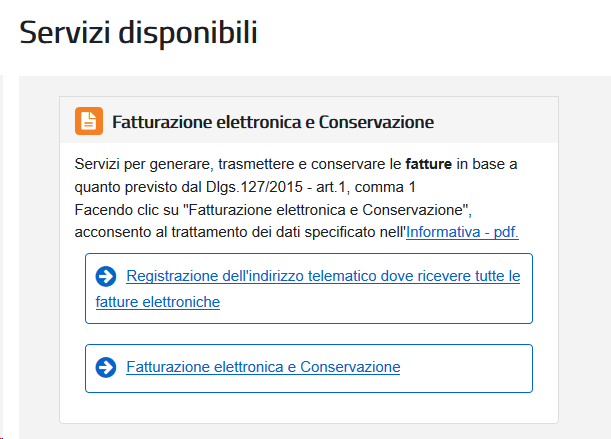Screen dimensions: 611x439
Task: Click the 'Facendo clic su' sentence
Action: point(127,210)
